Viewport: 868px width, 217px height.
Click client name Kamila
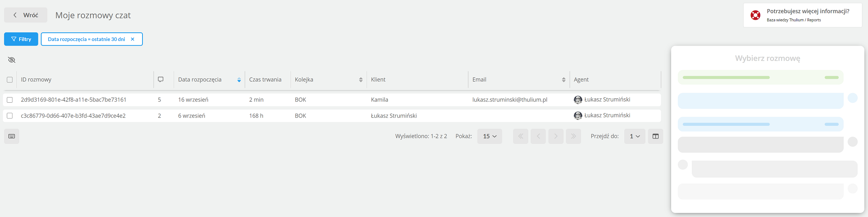(379, 100)
